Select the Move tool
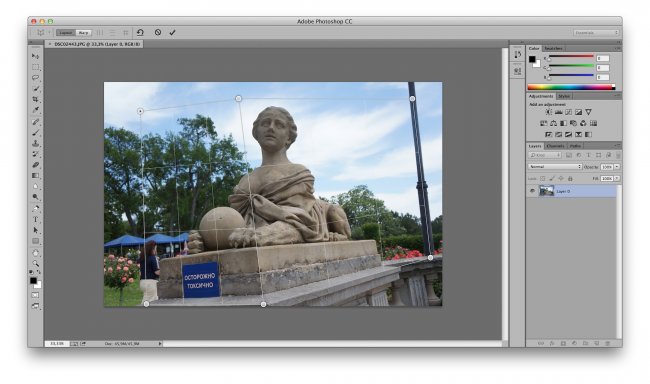The image size is (650, 384). pyautogui.click(x=36, y=56)
